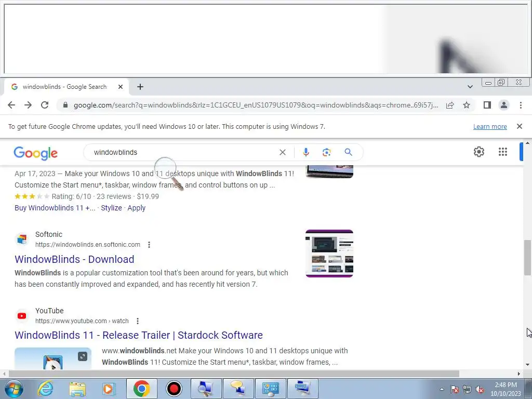The width and height of the screenshot is (532, 399).
Task: Search by image with Google Lens
Action: coord(326,152)
